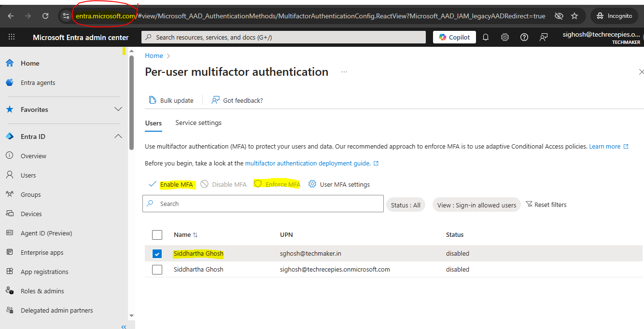The width and height of the screenshot is (644, 329).
Task: Uncheck the sghosh@techmaker.in row checkbox
Action: click(157, 254)
